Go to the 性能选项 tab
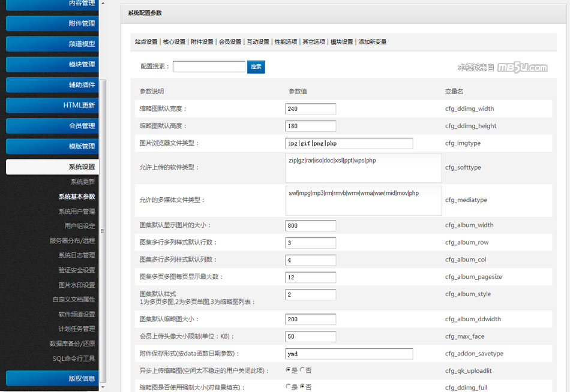Image resolution: width=570 pixels, height=392 pixels. pyautogui.click(x=286, y=42)
